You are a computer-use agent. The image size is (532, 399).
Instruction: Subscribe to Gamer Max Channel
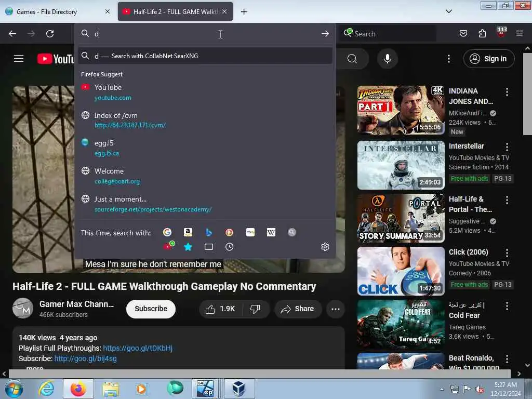click(151, 309)
